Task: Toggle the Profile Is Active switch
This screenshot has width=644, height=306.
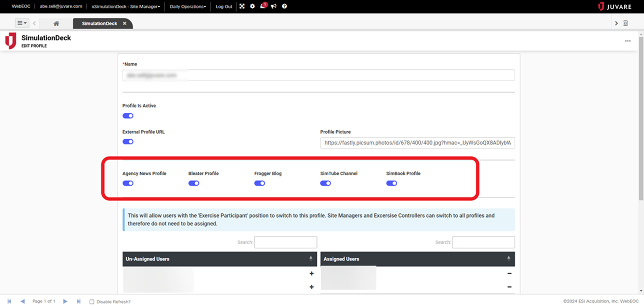Action: (128, 116)
